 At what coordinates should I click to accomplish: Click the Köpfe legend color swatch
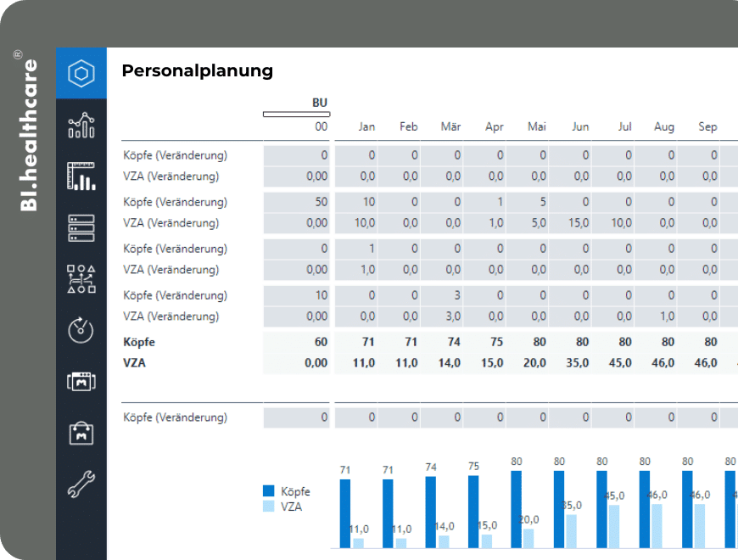click(x=268, y=490)
